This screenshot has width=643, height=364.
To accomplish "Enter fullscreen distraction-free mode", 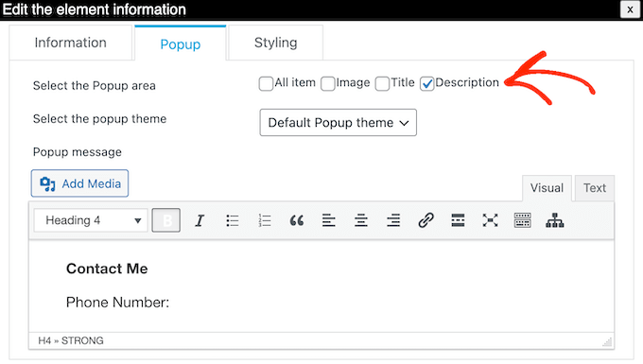I will click(x=490, y=220).
